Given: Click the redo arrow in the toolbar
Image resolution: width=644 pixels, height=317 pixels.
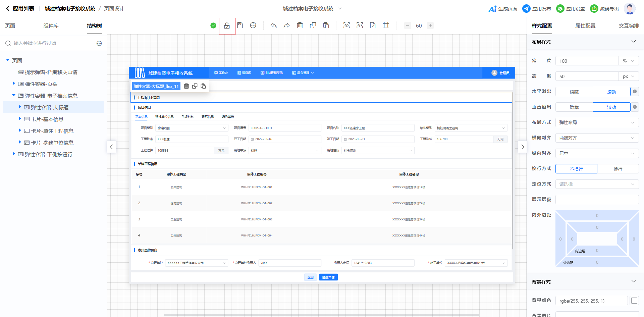Looking at the screenshot, I should [x=287, y=25].
